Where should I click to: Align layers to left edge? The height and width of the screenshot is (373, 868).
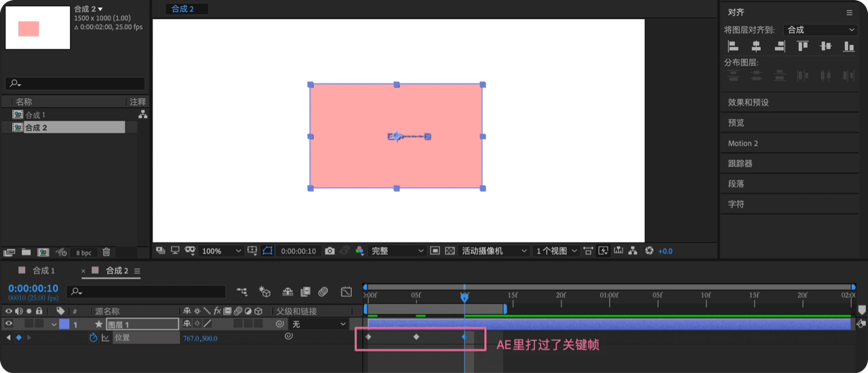click(733, 46)
